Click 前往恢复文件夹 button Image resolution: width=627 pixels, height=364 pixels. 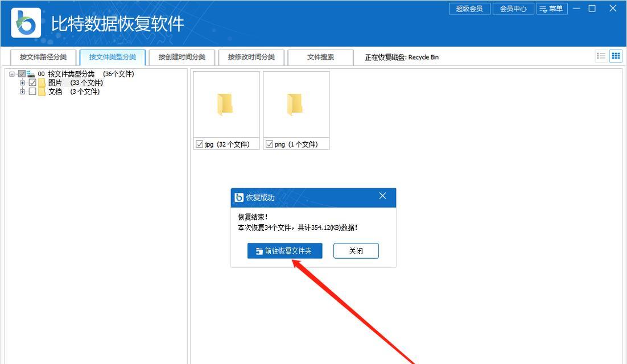coord(284,251)
